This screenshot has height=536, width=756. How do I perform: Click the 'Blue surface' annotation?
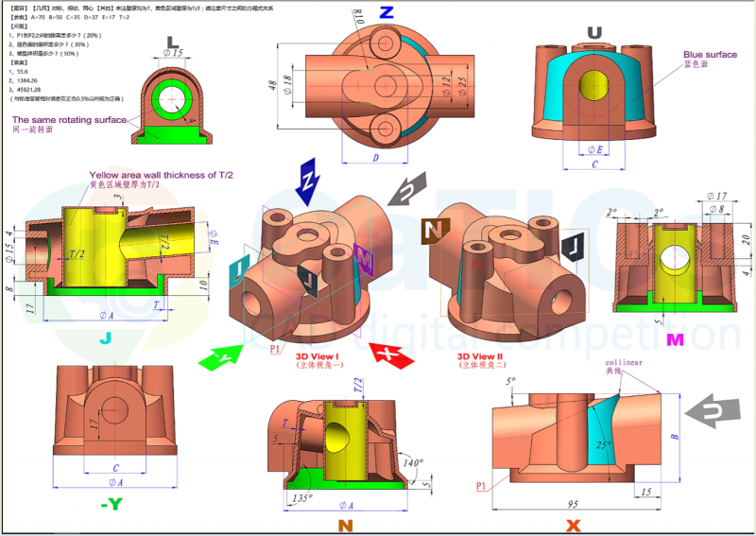pos(710,55)
